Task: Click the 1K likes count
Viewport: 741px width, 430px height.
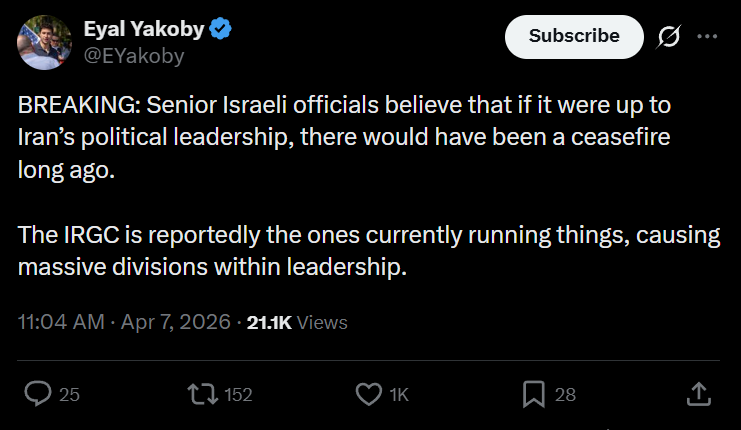Action: pos(399,395)
